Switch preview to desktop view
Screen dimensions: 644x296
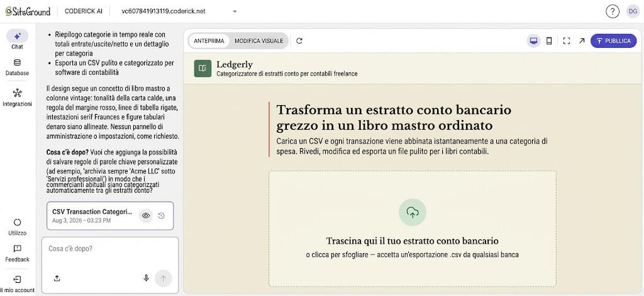click(x=533, y=41)
